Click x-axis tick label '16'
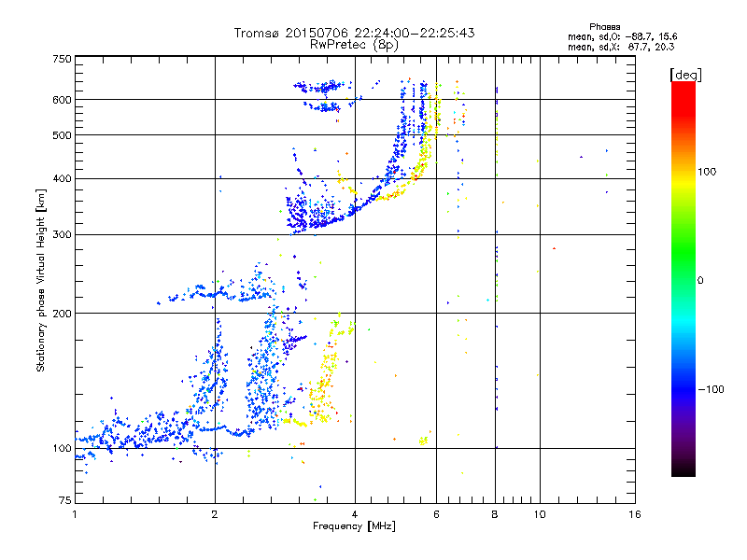The height and width of the screenshot is (560, 747). [x=634, y=514]
